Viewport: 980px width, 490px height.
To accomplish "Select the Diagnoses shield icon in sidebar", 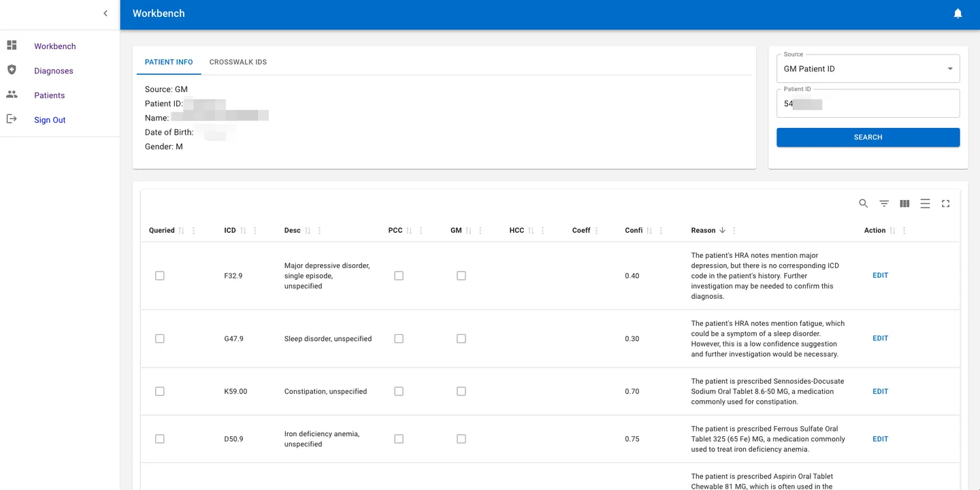I will (x=11, y=70).
